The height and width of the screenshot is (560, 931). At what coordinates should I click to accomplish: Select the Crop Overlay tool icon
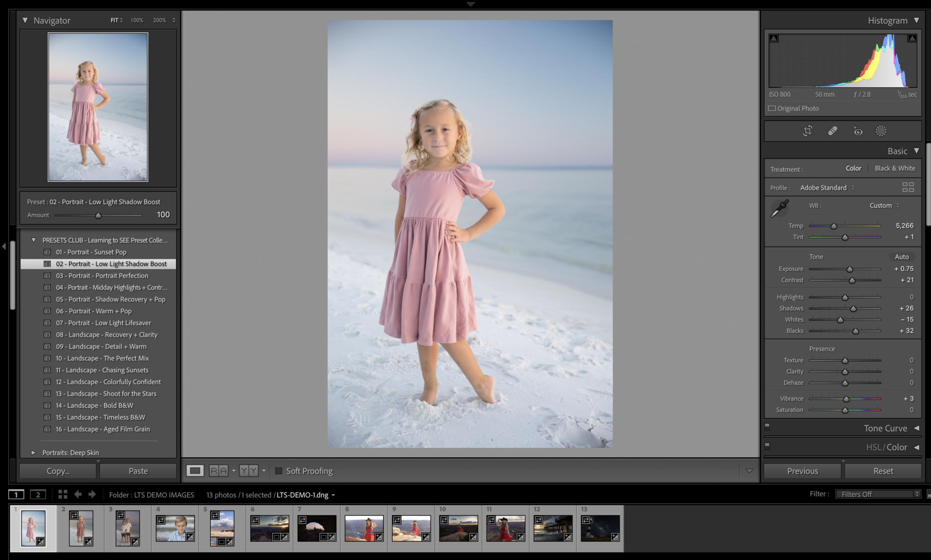click(x=807, y=131)
